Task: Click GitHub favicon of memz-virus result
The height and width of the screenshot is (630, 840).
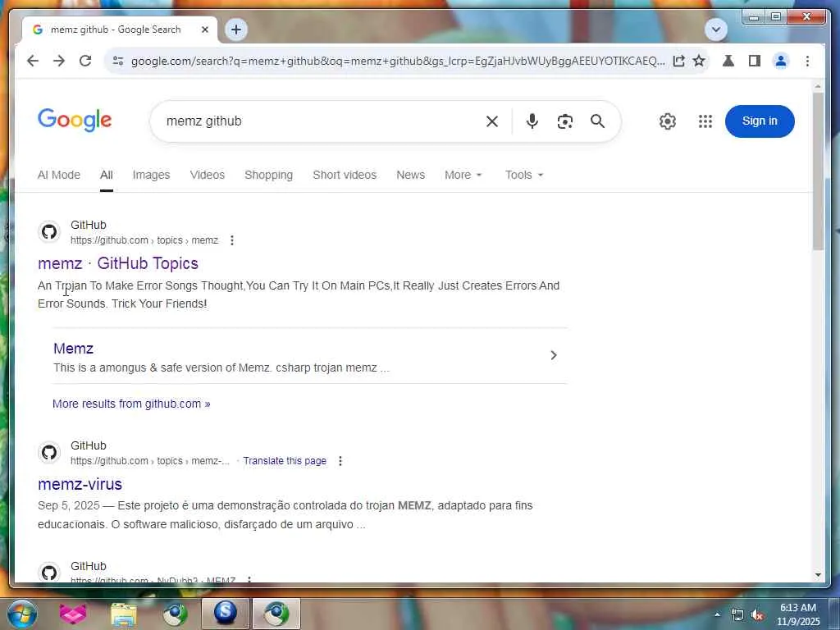Action: (x=49, y=453)
